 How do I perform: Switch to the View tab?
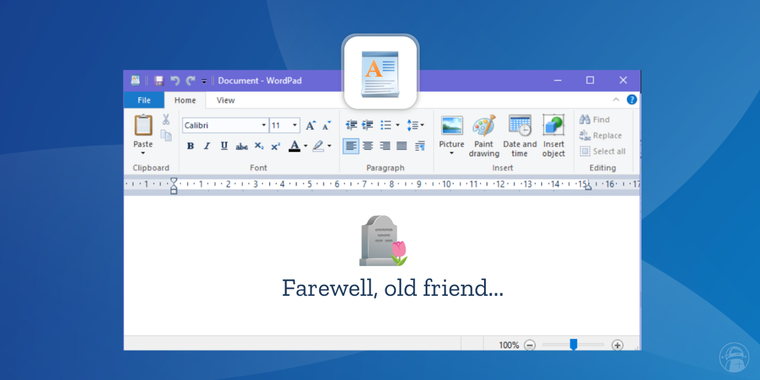(226, 100)
